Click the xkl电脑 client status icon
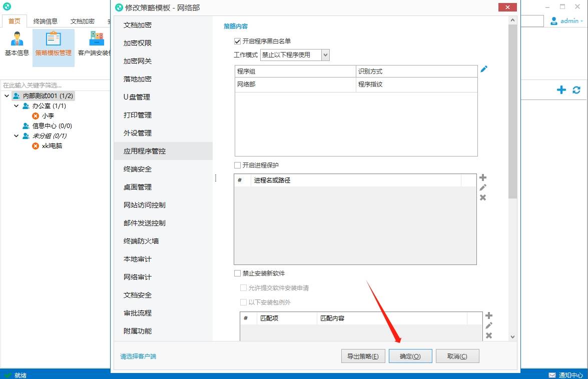The height and width of the screenshot is (379, 588). [x=36, y=146]
